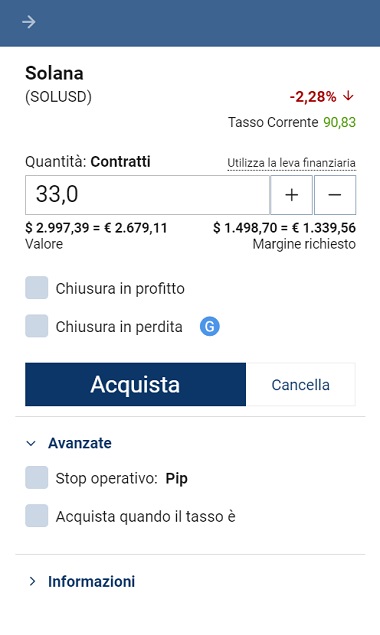Switch the Stop operativo unit from Pip
Screen dimensions: 380x635
point(176,478)
